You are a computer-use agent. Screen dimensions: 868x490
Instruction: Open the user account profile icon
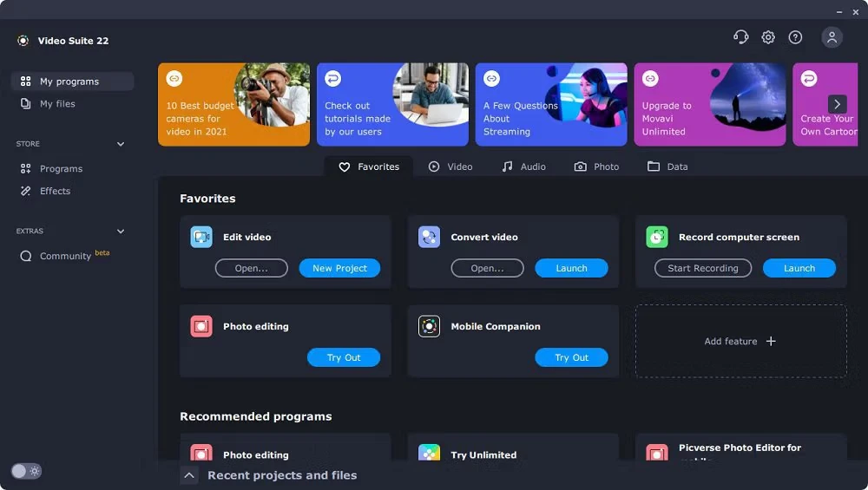tap(832, 37)
